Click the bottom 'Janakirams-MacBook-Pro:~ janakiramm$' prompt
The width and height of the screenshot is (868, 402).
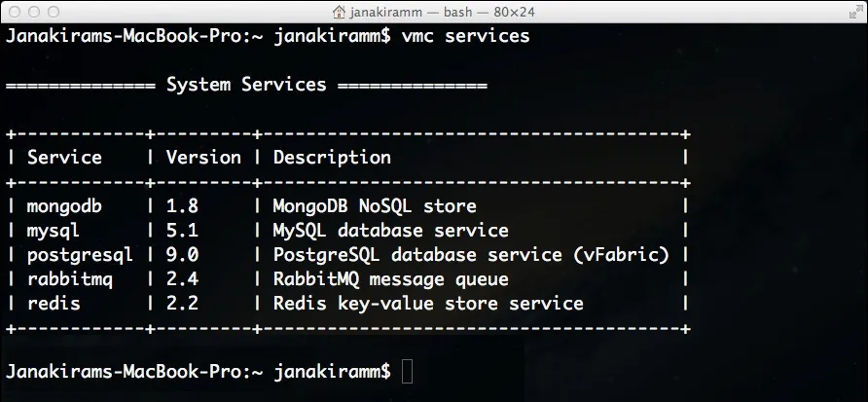[199, 372]
